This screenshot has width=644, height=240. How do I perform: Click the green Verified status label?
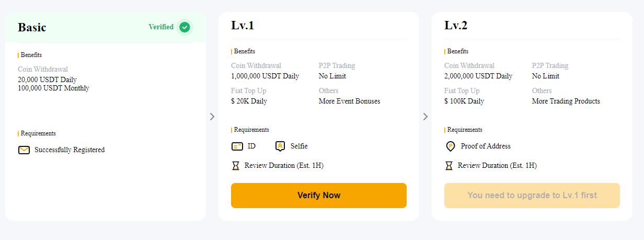click(x=161, y=27)
